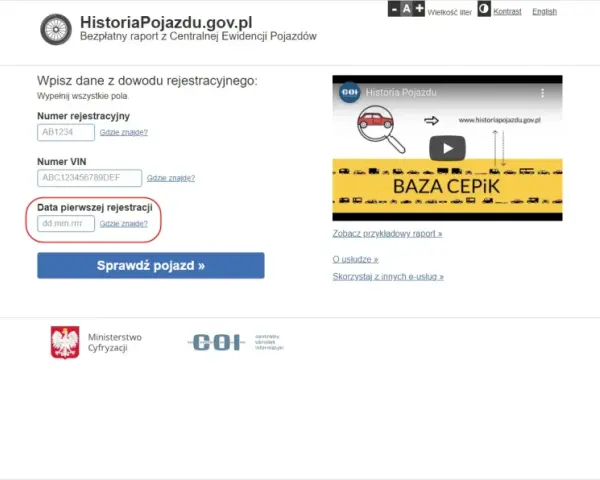Open the Kontrast link
This screenshot has width=600, height=480.
point(507,11)
